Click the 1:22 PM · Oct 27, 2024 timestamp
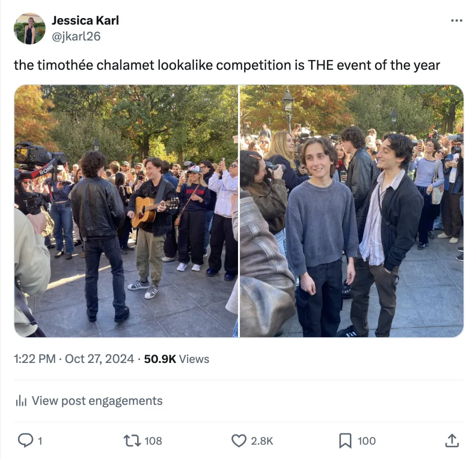 (74, 359)
